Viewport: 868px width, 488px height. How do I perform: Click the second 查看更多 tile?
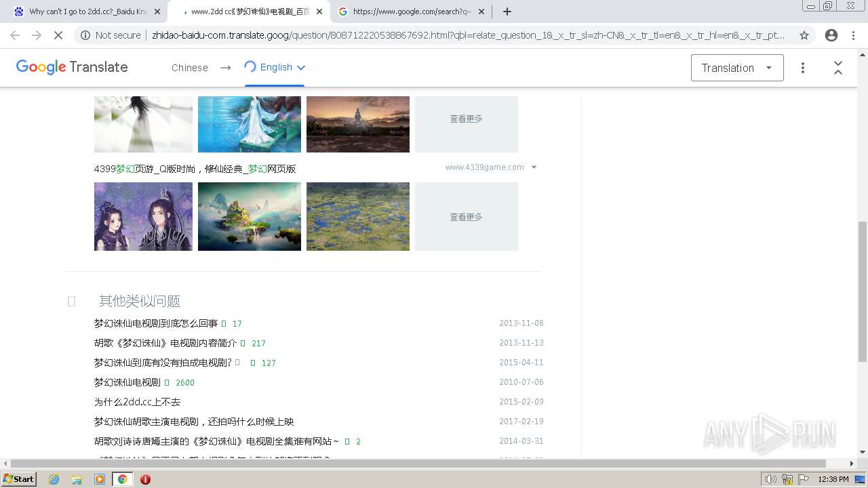pos(467,217)
